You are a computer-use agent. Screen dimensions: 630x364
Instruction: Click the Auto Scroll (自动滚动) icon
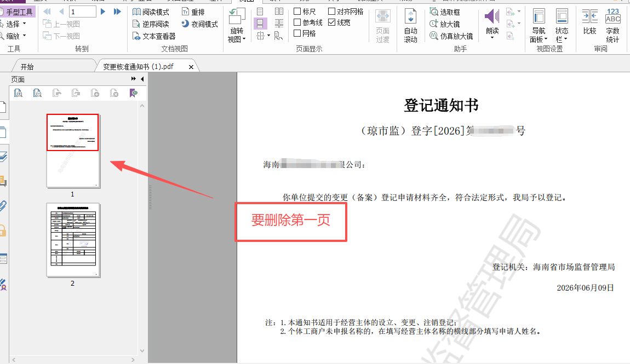tap(411, 26)
